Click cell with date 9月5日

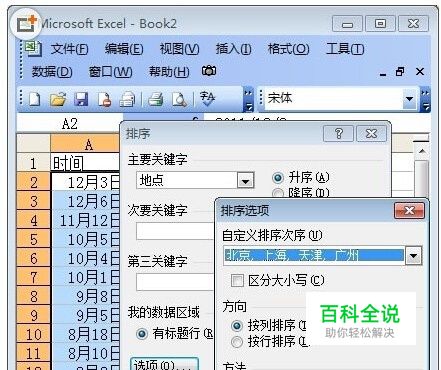pos(85,315)
